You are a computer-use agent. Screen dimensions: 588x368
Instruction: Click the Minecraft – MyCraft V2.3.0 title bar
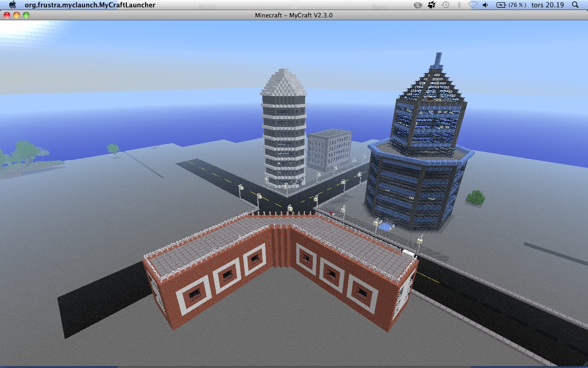click(x=294, y=15)
